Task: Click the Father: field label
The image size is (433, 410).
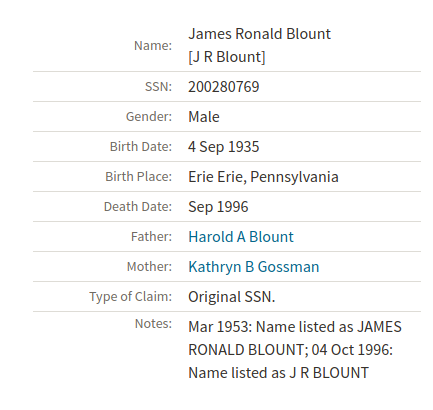Action: 151,237
